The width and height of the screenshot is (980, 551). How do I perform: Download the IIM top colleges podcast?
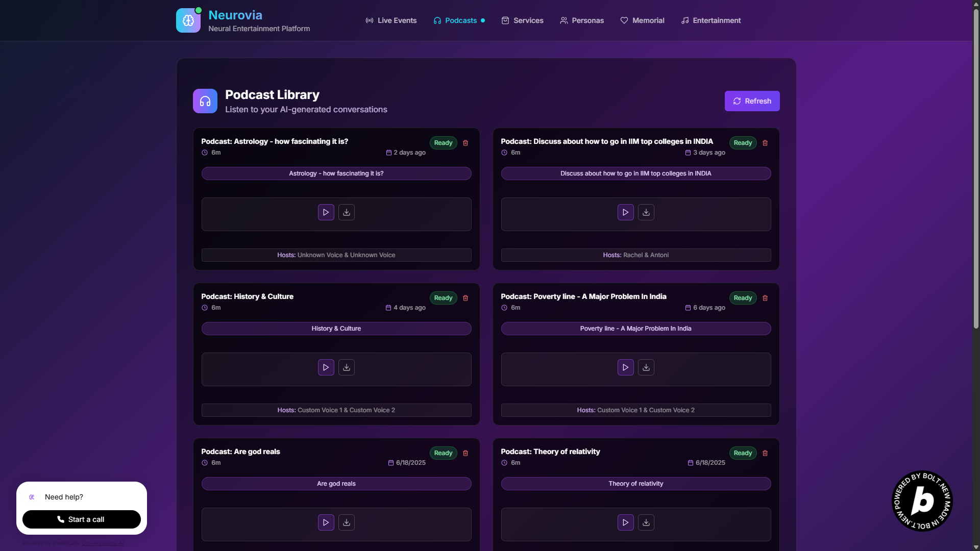[x=646, y=212]
